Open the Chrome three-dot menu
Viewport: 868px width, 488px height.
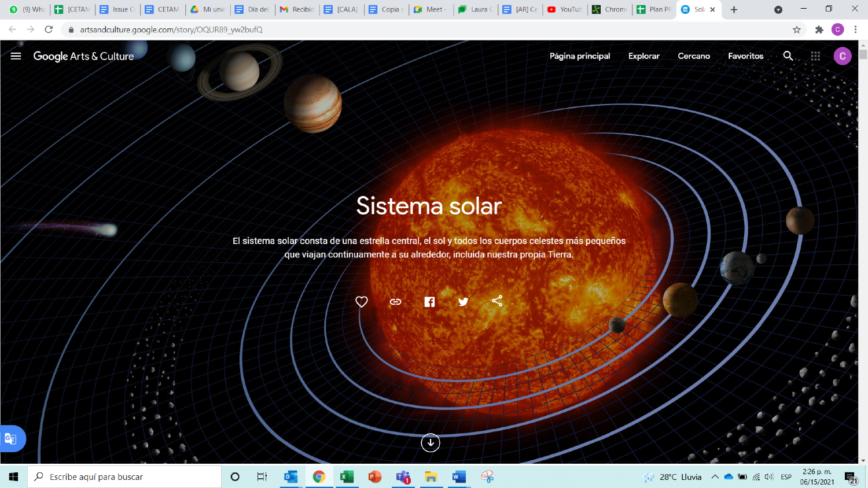tap(855, 29)
